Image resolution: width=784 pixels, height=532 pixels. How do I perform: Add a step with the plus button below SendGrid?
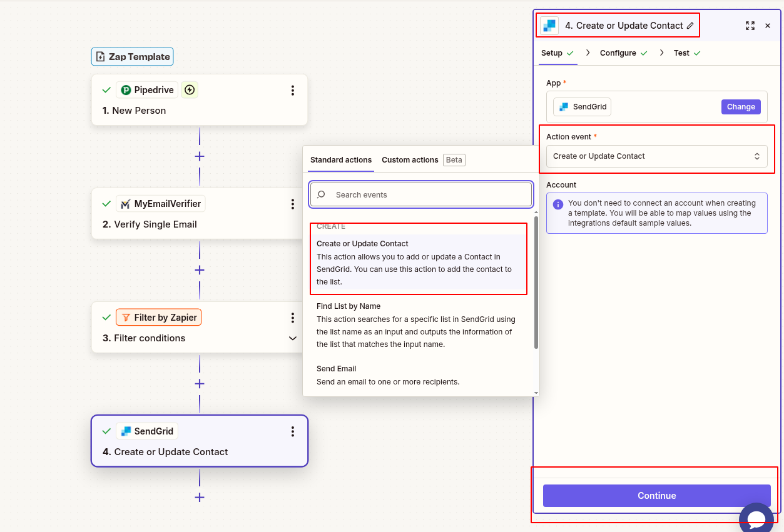pyautogui.click(x=199, y=498)
